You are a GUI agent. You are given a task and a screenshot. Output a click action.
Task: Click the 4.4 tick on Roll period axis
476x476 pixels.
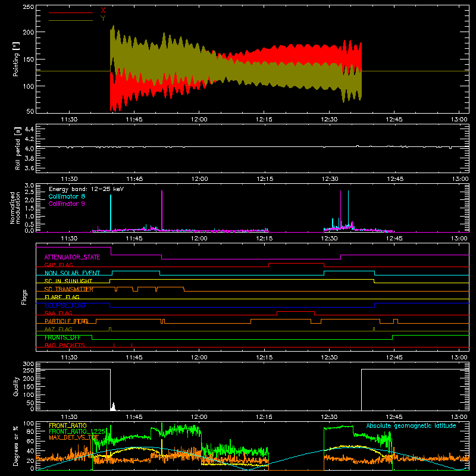pos(29,129)
